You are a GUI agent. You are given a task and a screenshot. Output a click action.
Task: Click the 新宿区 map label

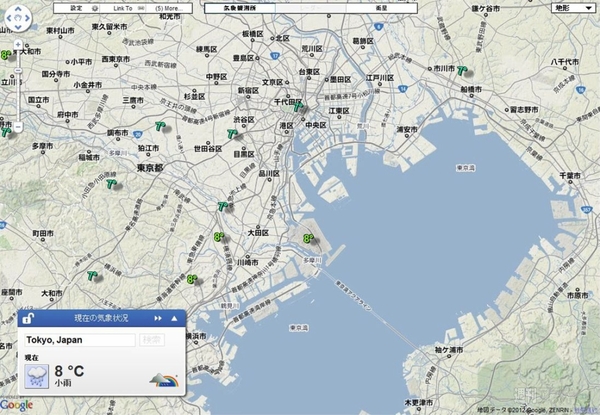248,90
